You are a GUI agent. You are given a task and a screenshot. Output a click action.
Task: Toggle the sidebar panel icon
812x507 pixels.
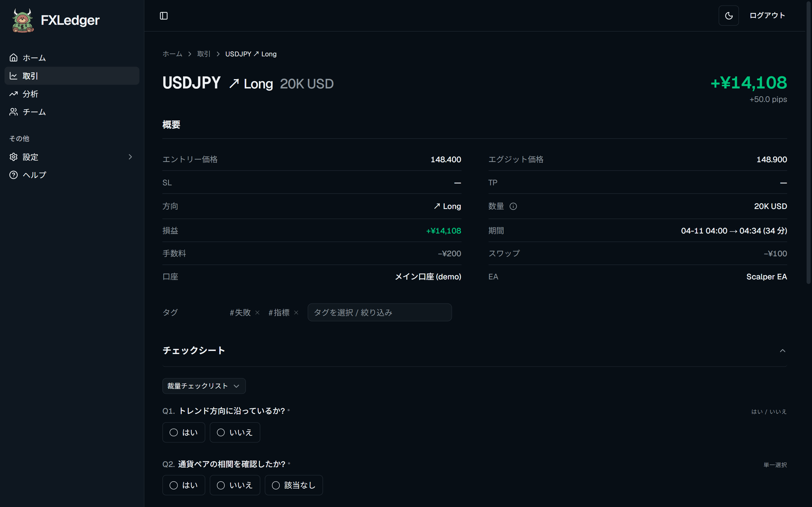coord(164,16)
